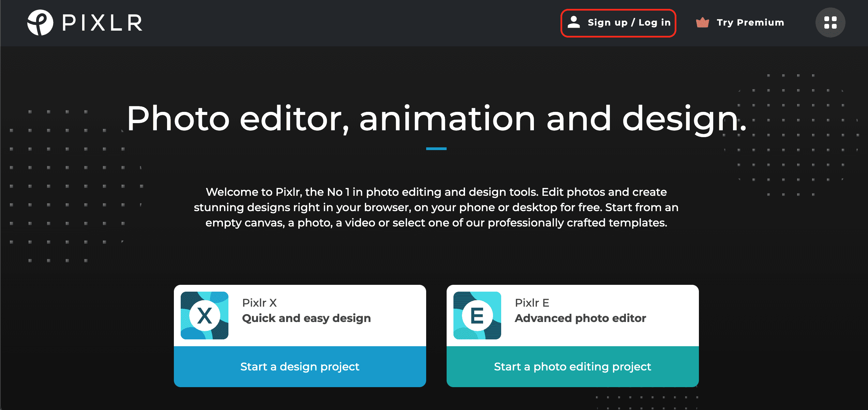Viewport: 868px width, 410px height.
Task: Select the Pixlr E title text
Action: coord(532,303)
